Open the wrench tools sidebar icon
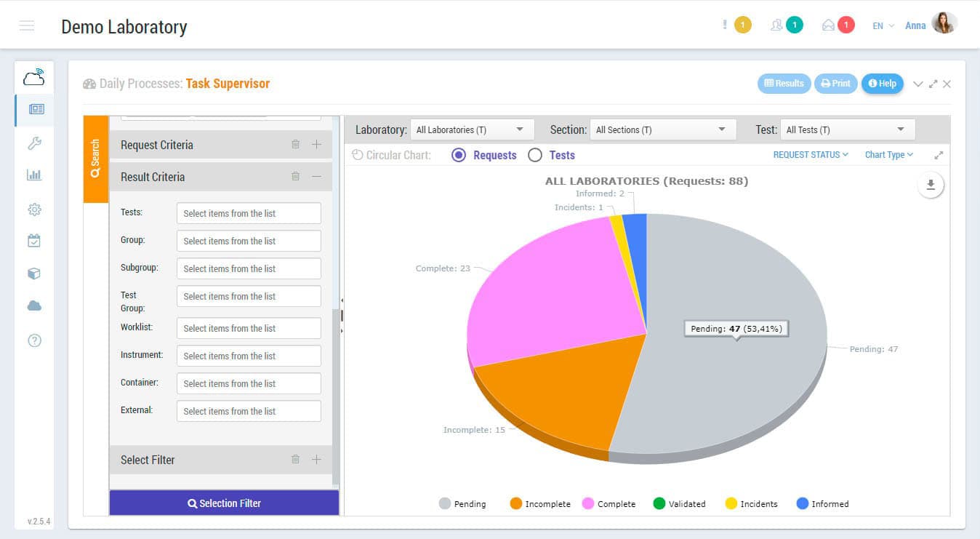 (x=34, y=143)
